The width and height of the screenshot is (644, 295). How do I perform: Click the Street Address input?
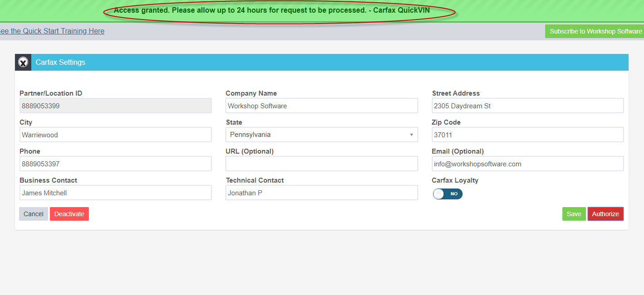[x=527, y=106]
